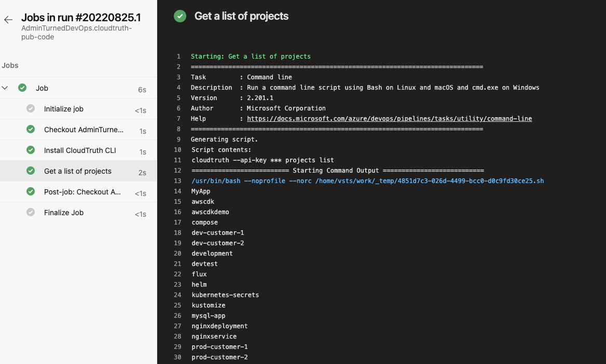Click the gray status icon for Finalize Job
This screenshot has width=606, height=364.
31,212
